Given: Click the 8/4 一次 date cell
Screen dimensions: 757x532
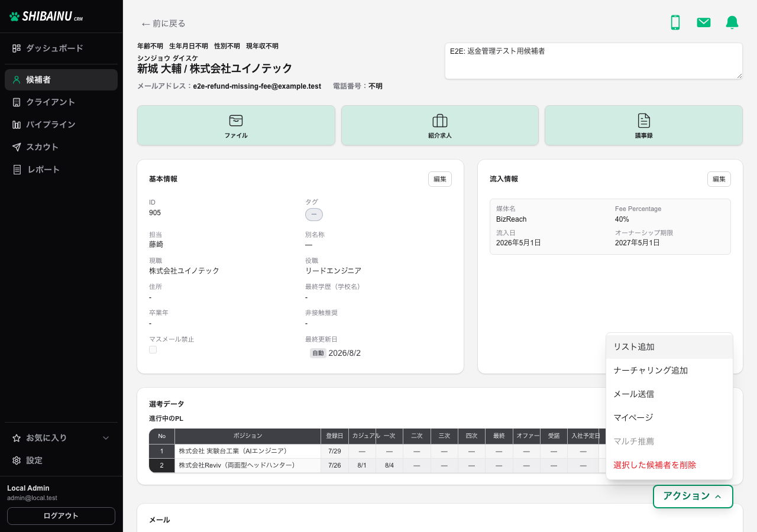Looking at the screenshot, I should tap(389, 466).
